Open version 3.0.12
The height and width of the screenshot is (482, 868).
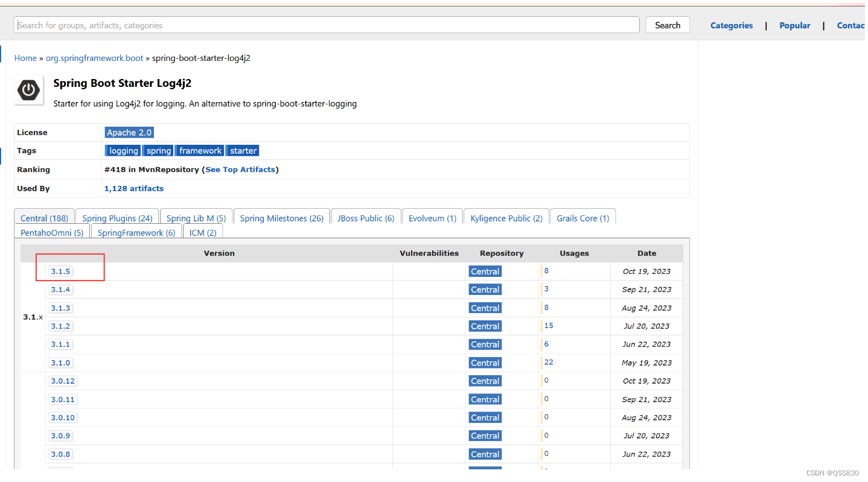[63, 381]
